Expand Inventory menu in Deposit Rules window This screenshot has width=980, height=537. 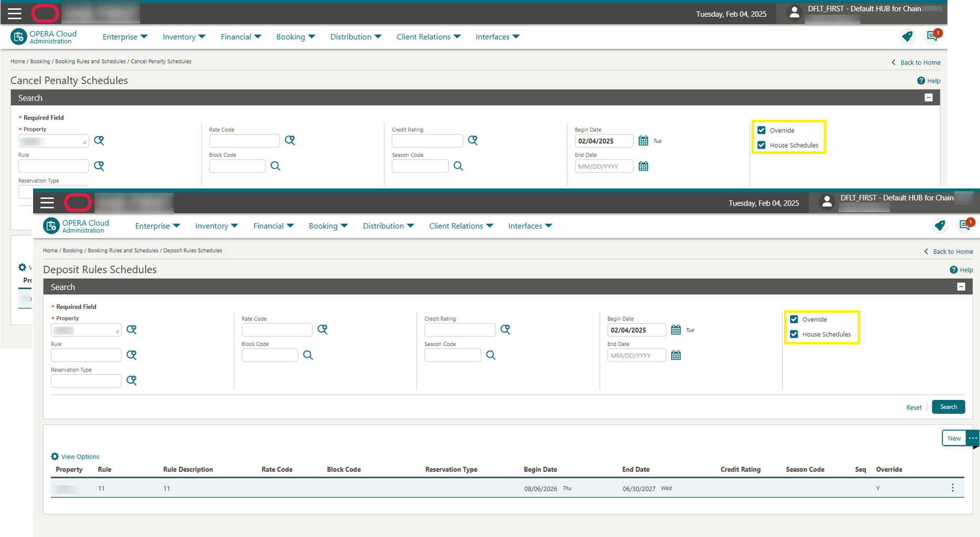[x=216, y=226]
